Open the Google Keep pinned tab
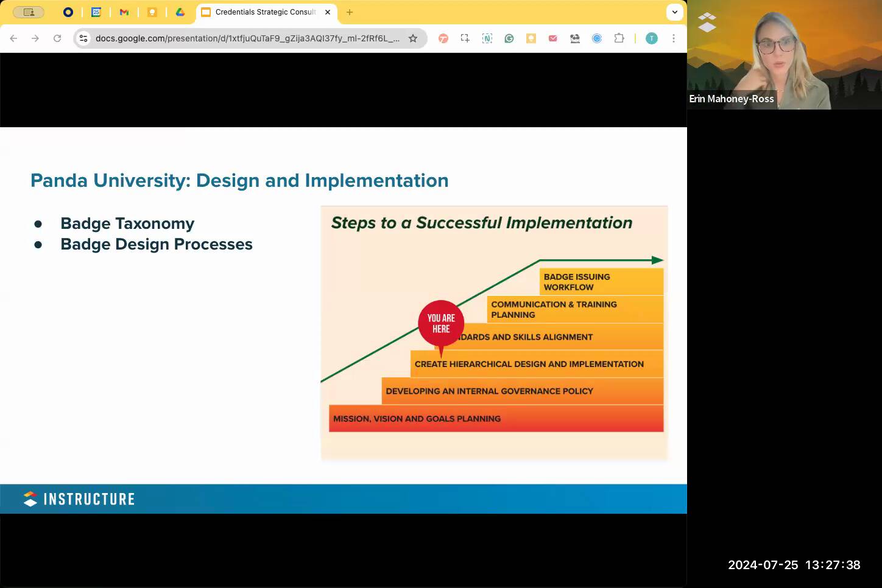Screen dimensions: 882x588 tap(152, 12)
